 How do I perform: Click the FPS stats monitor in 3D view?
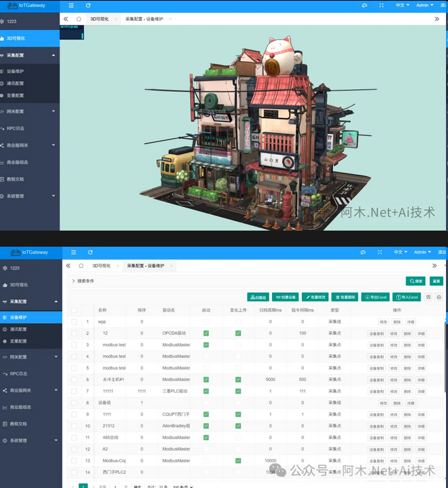point(72,32)
